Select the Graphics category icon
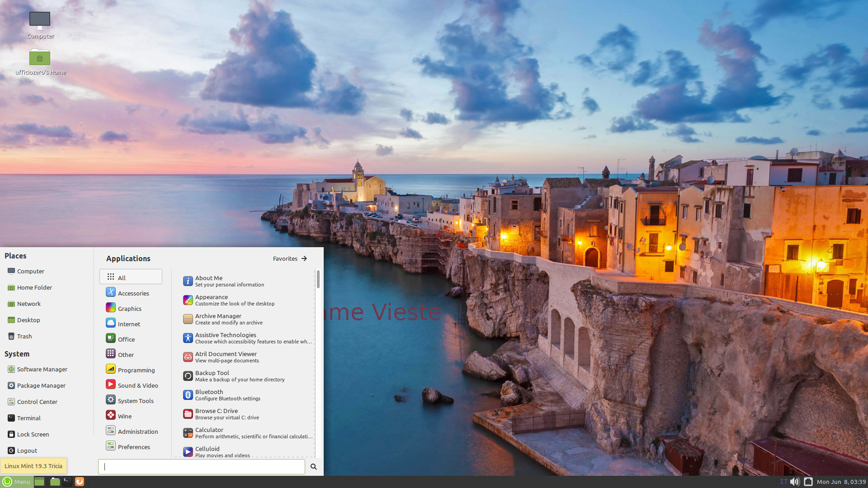The height and width of the screenshot is (488, 868). point(111,308)
